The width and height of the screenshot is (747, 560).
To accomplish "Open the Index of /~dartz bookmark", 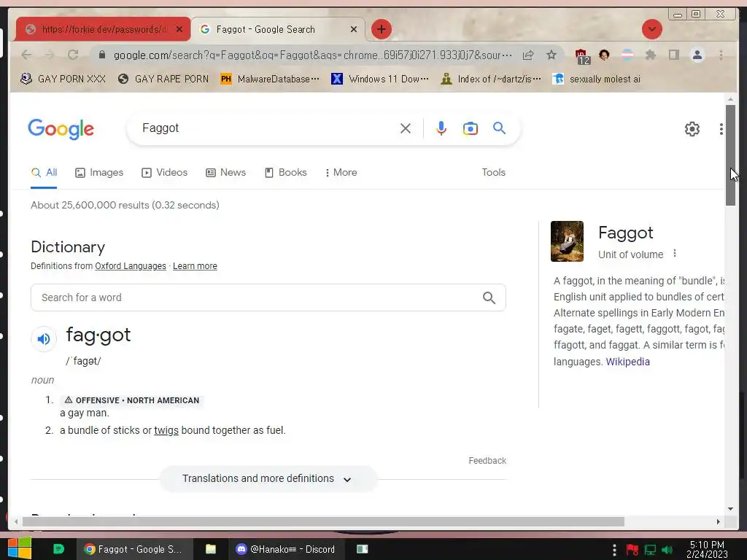I will pyautogui.click(x=491, y=79).
